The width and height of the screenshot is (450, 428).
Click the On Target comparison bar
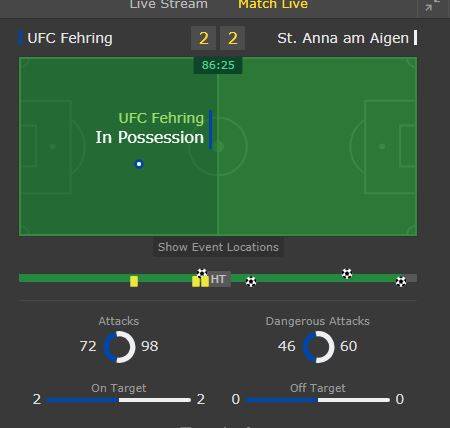coord(119,400)
